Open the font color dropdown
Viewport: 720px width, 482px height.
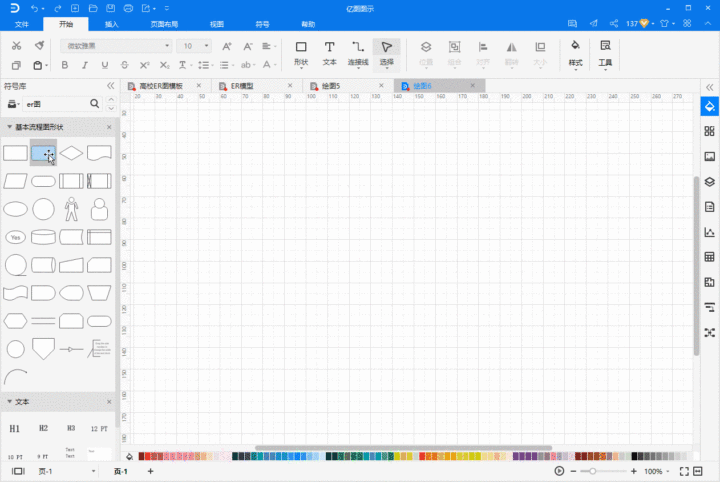tap(269, 65)
